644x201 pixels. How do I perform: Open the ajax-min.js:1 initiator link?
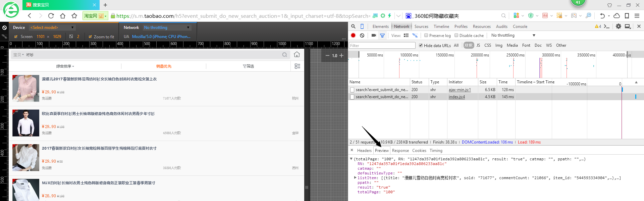[460, 90]
